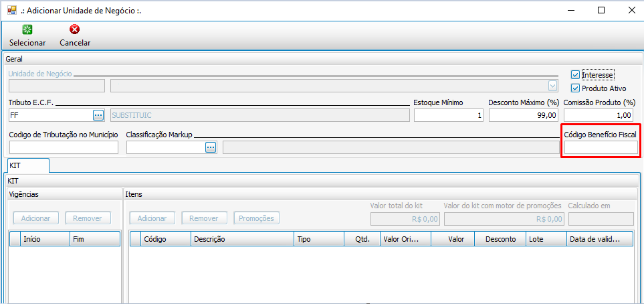Click Adicionar under Vigências
The height and width of the screenshot is (304, 644).
click(35, 218)
